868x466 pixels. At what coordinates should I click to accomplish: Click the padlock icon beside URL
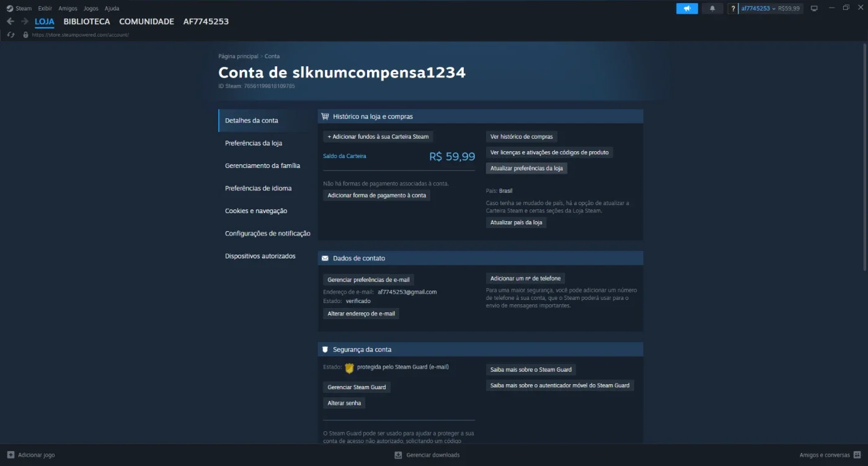click(x=25, y=35)
